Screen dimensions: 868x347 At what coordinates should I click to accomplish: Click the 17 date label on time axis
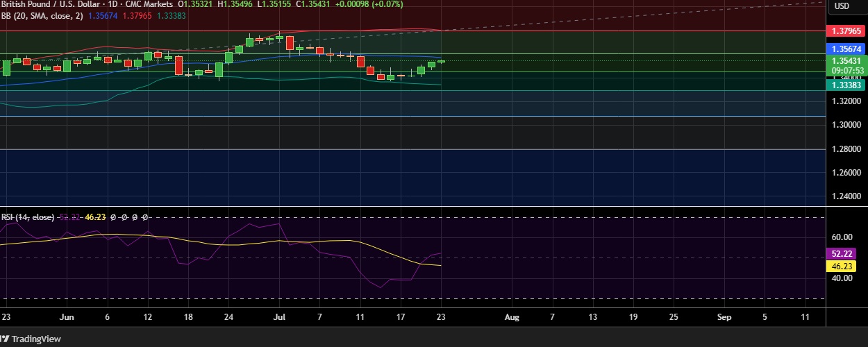401,316
